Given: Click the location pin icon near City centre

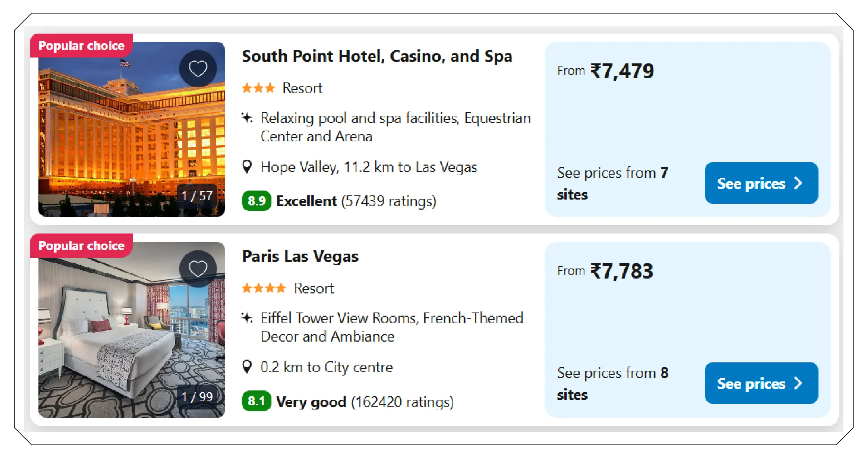Looking at the screenshot, I should point(247,367).
